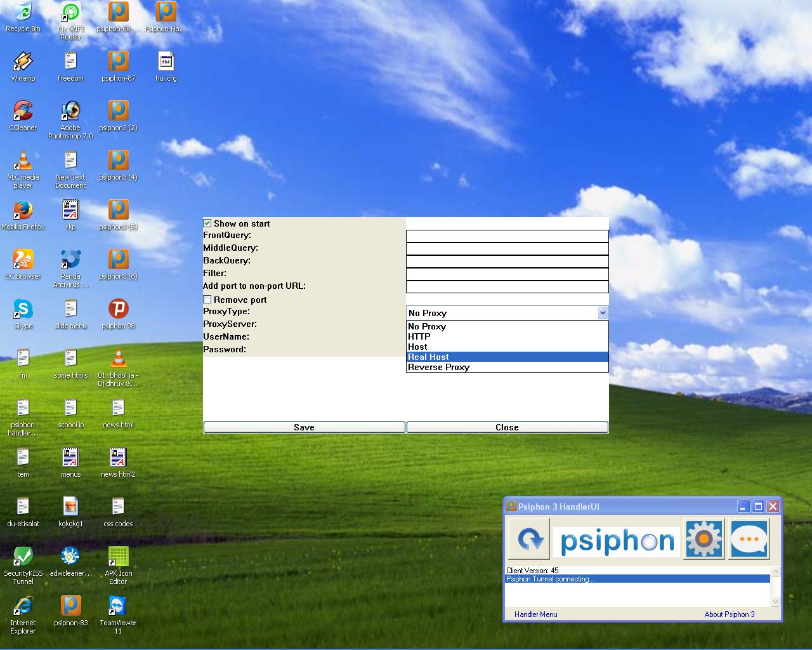Select the UC Browser desktop icon

[23, 265]
